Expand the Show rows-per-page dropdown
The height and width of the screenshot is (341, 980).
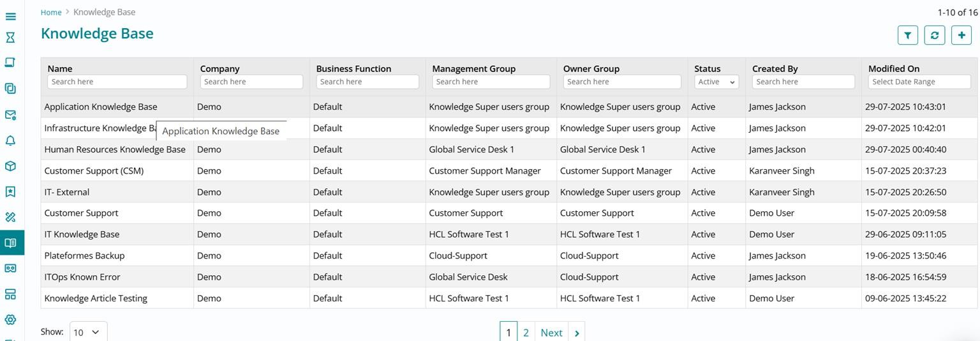point(88,332)
